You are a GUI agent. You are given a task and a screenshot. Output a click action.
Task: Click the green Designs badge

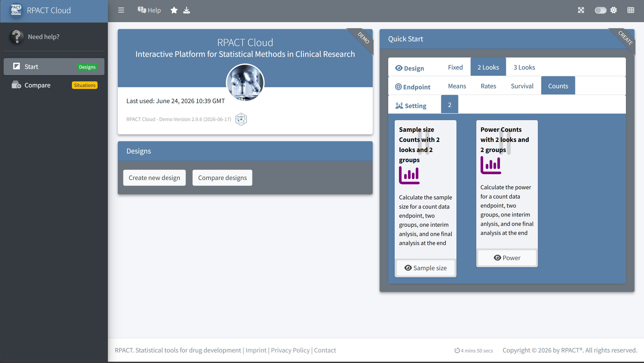coord(87,67)
